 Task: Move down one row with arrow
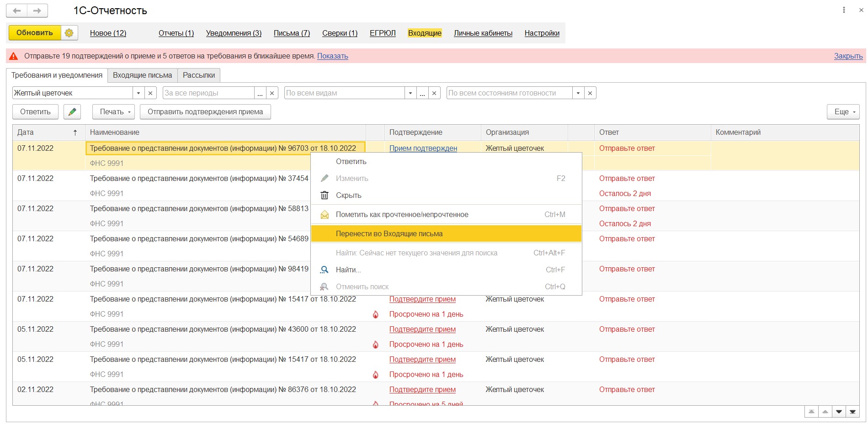pos(839,412)
